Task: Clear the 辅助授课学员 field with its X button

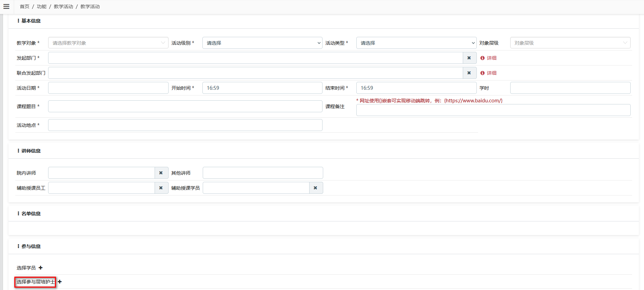Action: [x=316, y=188]
